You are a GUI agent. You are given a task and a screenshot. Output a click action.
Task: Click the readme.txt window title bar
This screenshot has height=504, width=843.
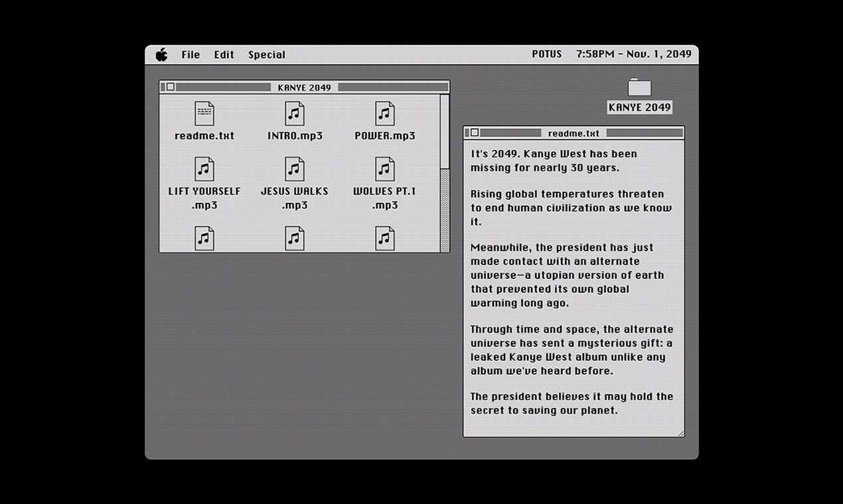point(574,133)
